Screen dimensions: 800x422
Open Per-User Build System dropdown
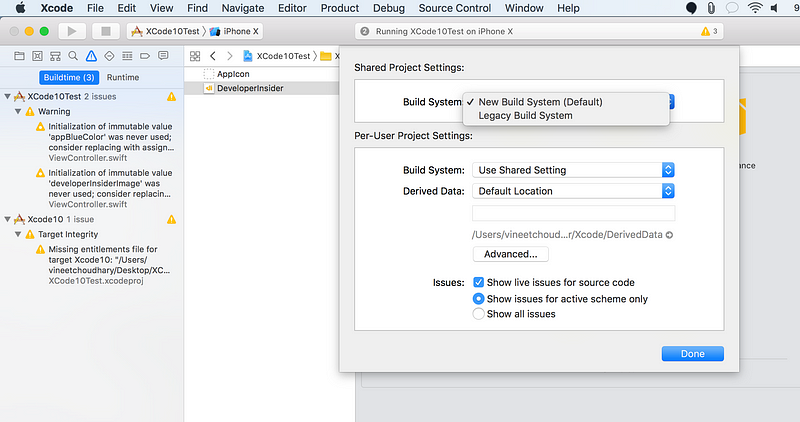coord(573,170)
